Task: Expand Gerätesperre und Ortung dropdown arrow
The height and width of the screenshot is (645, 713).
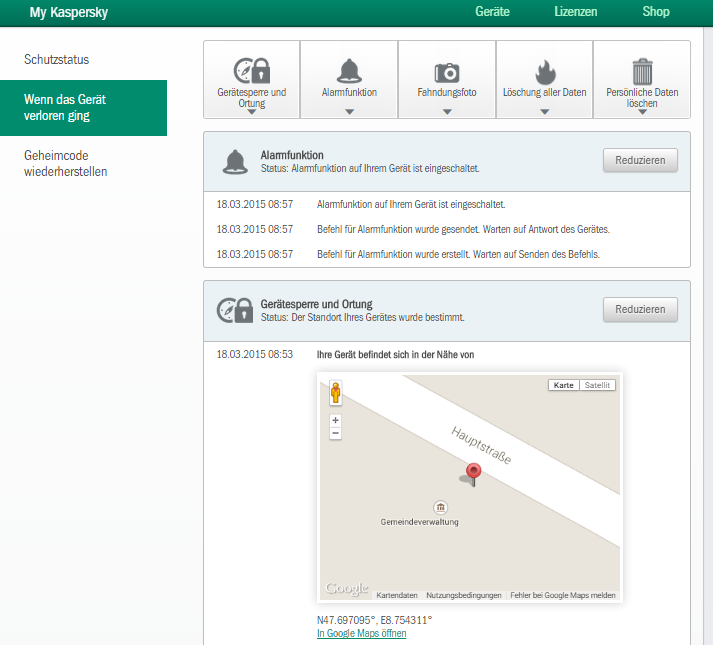Action: [251, 112]
